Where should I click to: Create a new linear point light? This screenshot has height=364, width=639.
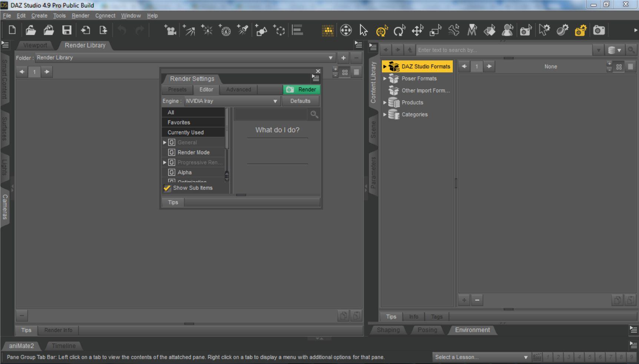tap(225, 30)
